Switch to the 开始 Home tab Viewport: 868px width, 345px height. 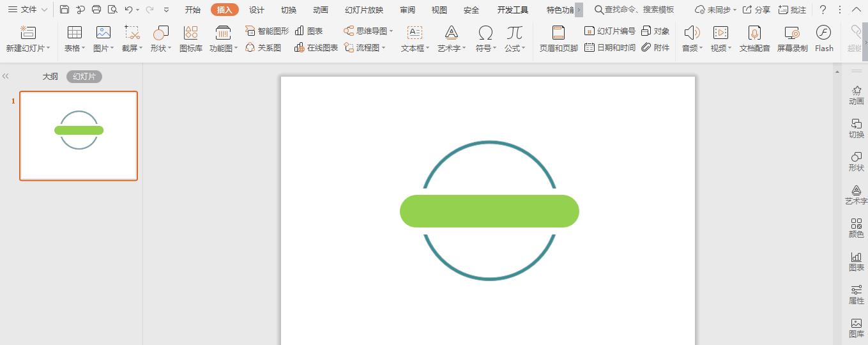click(192, 10)
